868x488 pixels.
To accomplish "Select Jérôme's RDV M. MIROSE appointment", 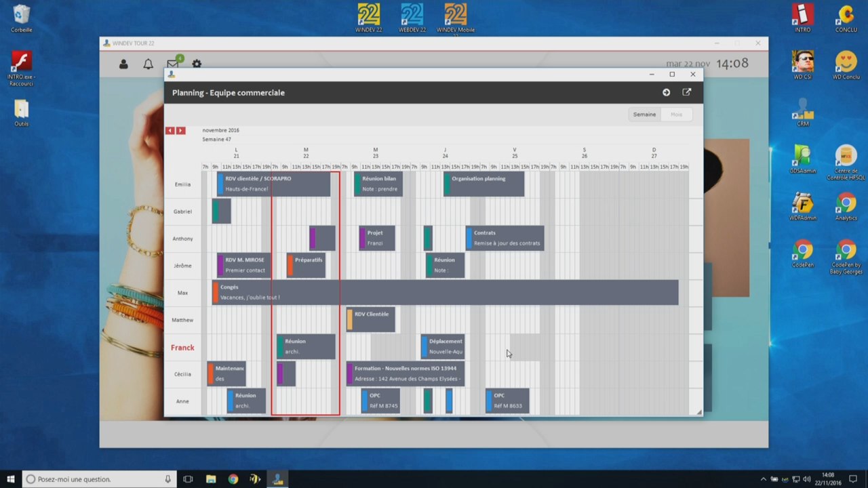I will pyautogui.click(x=244, y=265).
